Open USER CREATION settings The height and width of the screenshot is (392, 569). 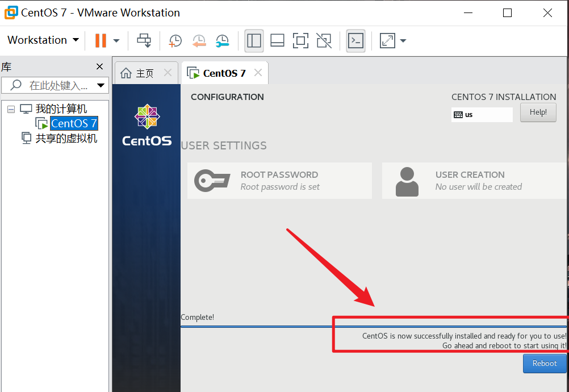tap(475, 181)
